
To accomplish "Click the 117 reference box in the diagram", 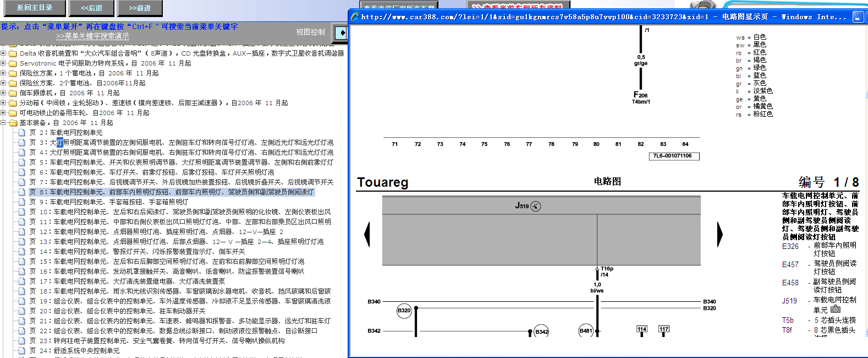I will coord(664,329).
